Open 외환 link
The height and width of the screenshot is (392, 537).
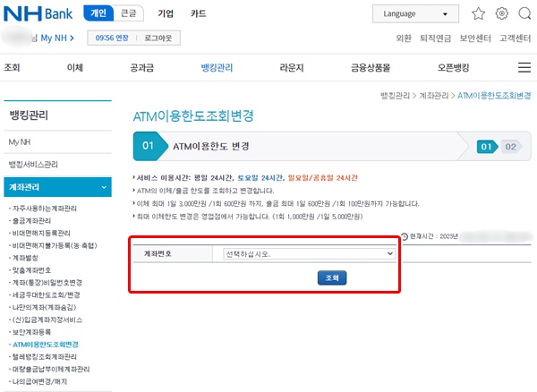point(404,38)
